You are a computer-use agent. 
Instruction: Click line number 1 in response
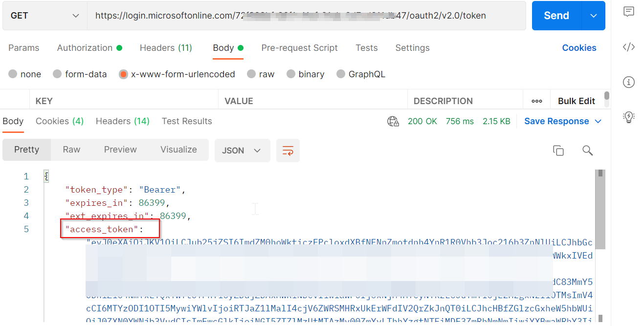(x=26, y=176)
